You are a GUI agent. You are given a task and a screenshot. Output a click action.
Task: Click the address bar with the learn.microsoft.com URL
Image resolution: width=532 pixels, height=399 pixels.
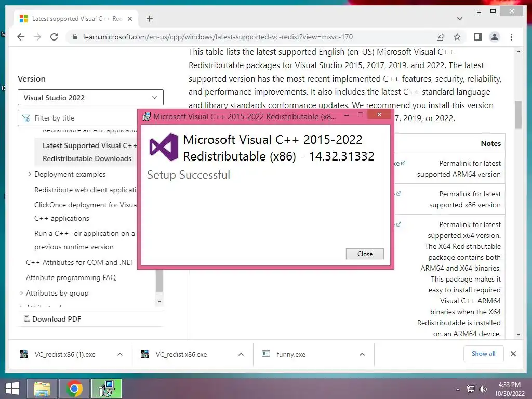[218, 37]
